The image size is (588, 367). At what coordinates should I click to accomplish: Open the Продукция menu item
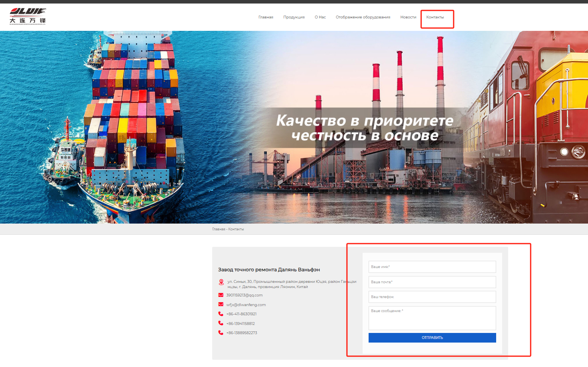[294, 17]
